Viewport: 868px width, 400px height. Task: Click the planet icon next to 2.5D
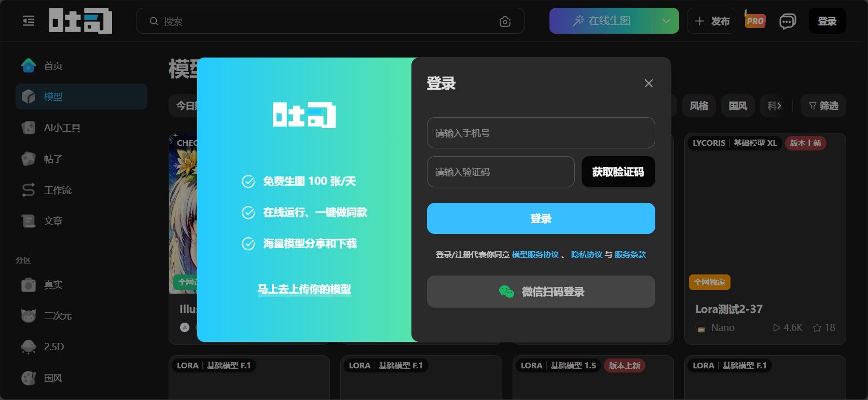coord(29,347)
